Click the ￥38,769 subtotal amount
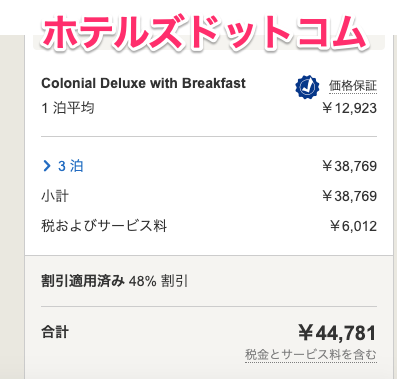The width and height of the screenshot is (397, 379). [349, 196]
